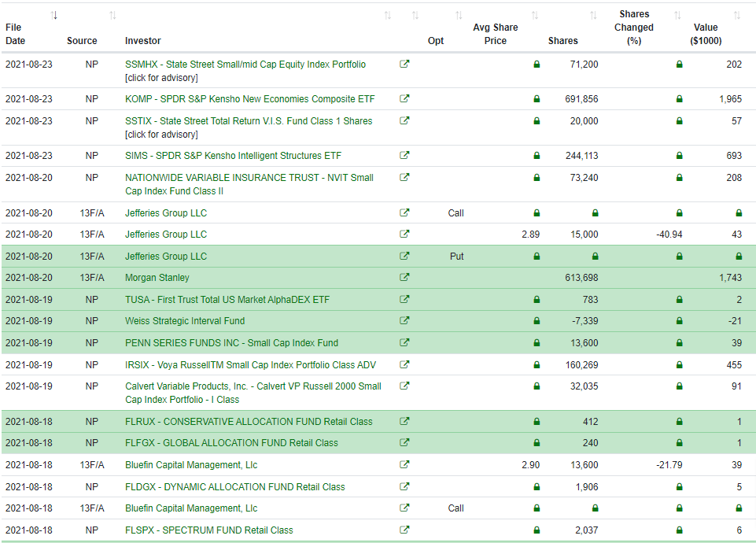Sort table by Opt column arrows
Image resolution: width=756 pixels, height=543 pixels.
pos(459,16)
